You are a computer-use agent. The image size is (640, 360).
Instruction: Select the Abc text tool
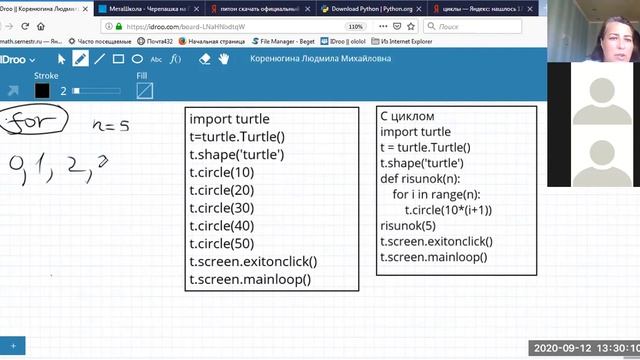pos(156,60)
